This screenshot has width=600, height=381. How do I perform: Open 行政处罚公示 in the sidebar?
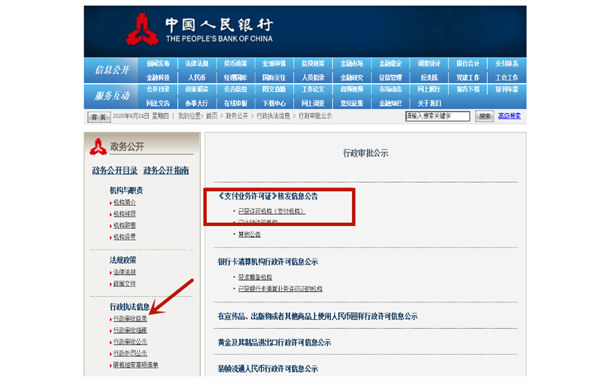pyautogui.click(x=130, y=353)
